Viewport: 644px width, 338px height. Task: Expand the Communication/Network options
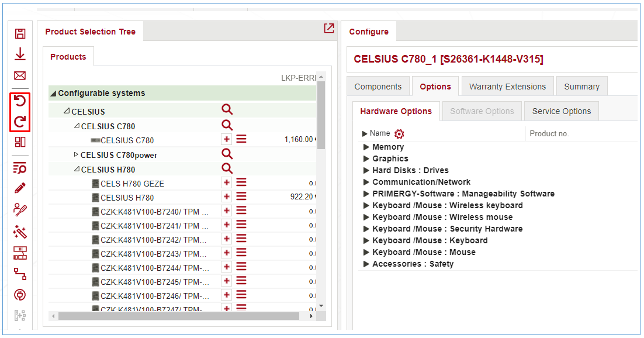(366, 182)
